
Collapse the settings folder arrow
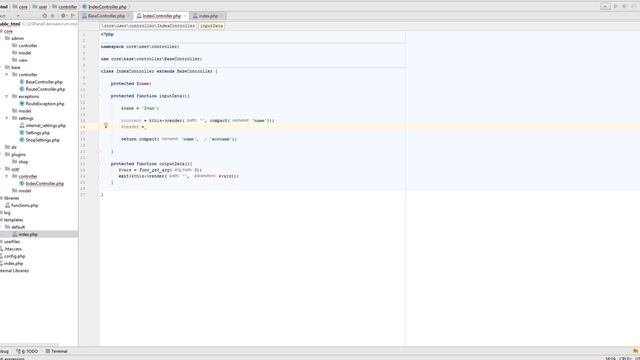coord(7,118)
